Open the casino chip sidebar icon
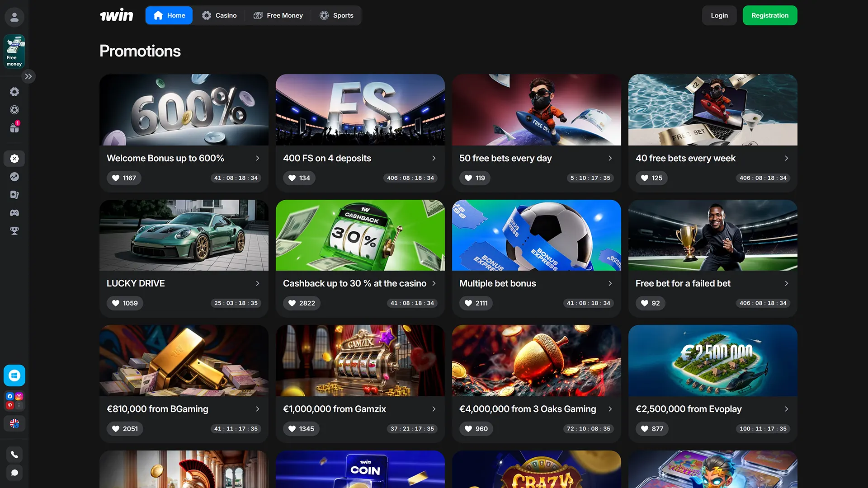The width and height of the screenshot is (868, 488). pyautogui.click(x=14, y=92)
